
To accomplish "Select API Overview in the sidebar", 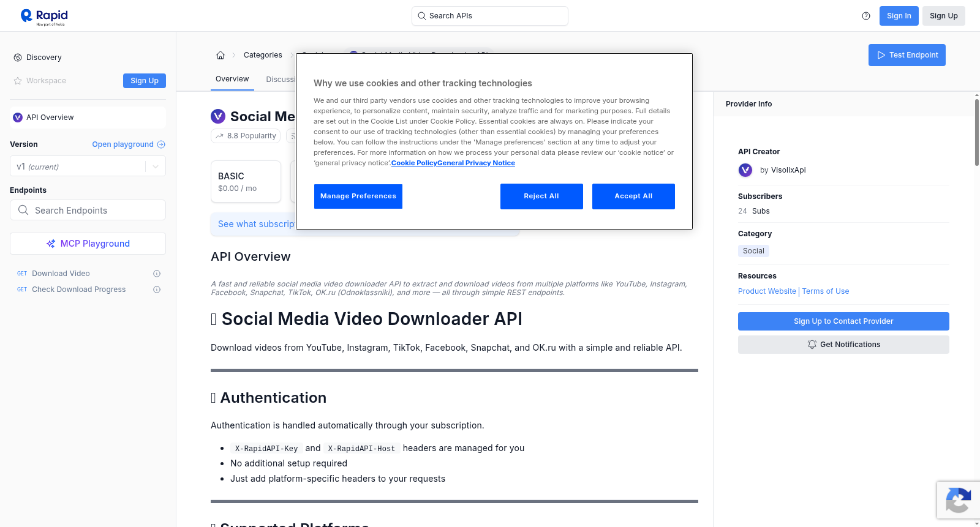I will point(88,118).
